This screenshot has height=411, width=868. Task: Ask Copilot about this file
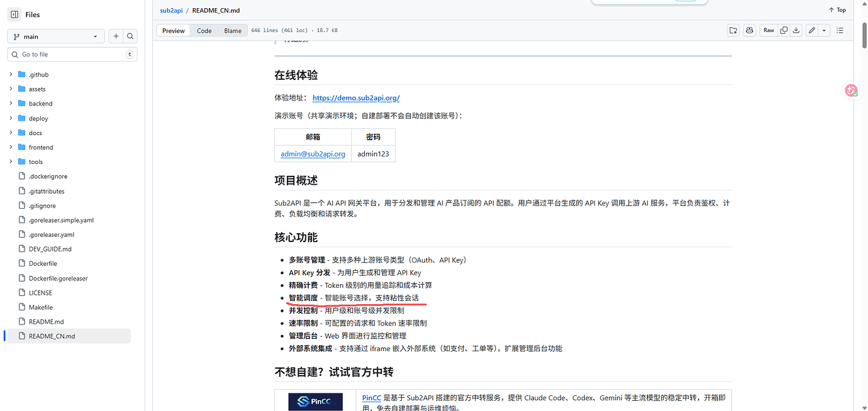pos(749,30)
